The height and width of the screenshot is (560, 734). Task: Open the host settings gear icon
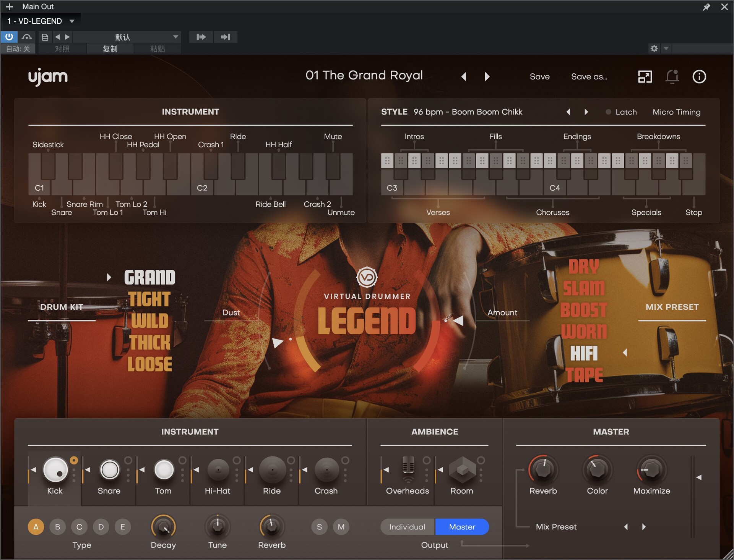[x=654, y=49]
